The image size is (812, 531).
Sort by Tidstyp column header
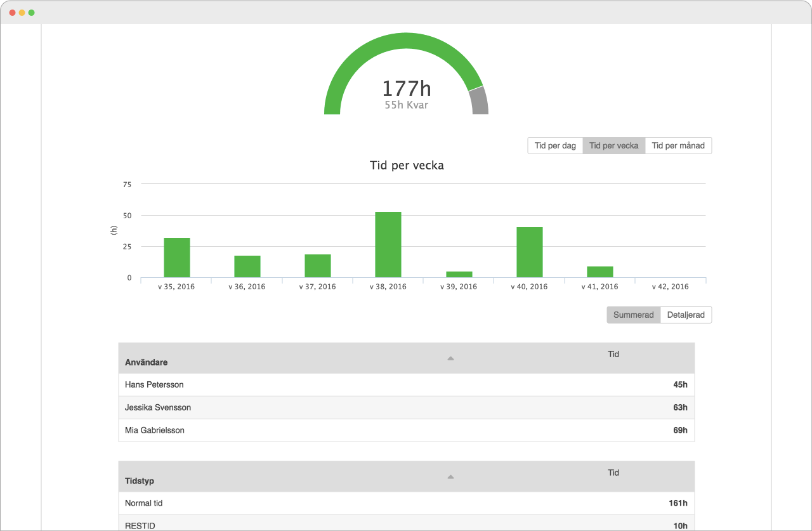(x=140, y=481)
